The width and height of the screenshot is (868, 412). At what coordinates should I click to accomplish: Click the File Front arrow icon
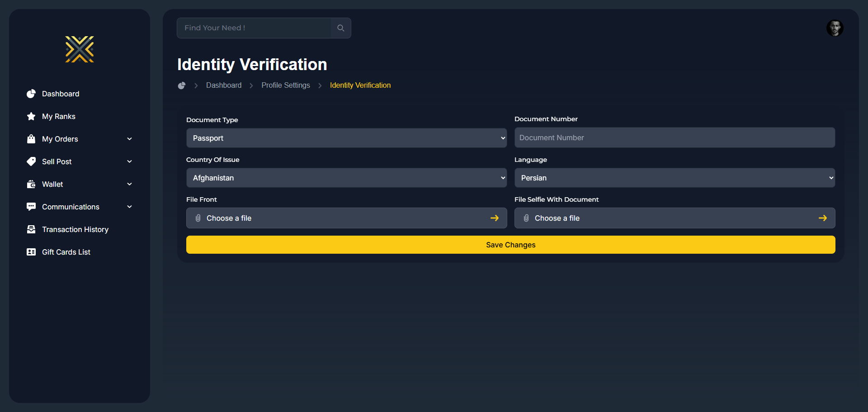click(x=495, y=218)
